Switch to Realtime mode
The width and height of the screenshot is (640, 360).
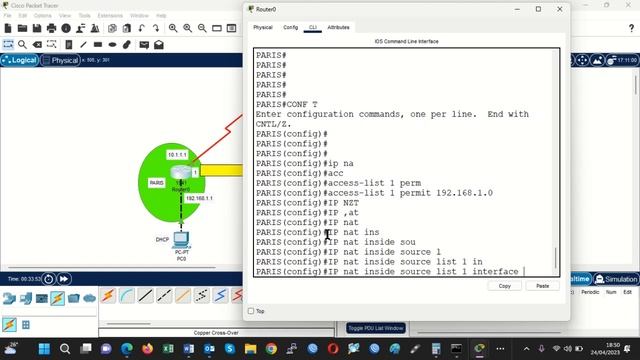(x=580, y=279)
